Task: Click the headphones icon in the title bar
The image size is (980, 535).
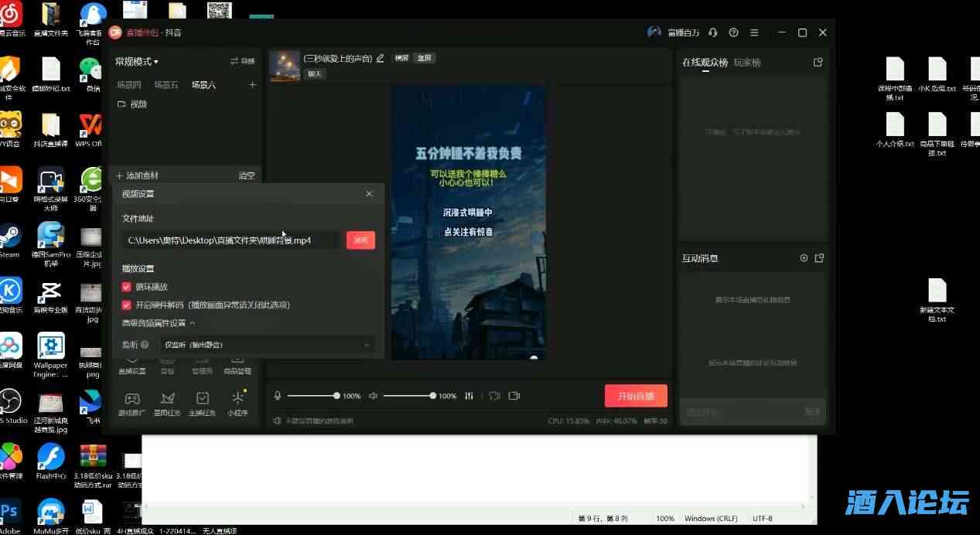Action: (x=712, y=32)
